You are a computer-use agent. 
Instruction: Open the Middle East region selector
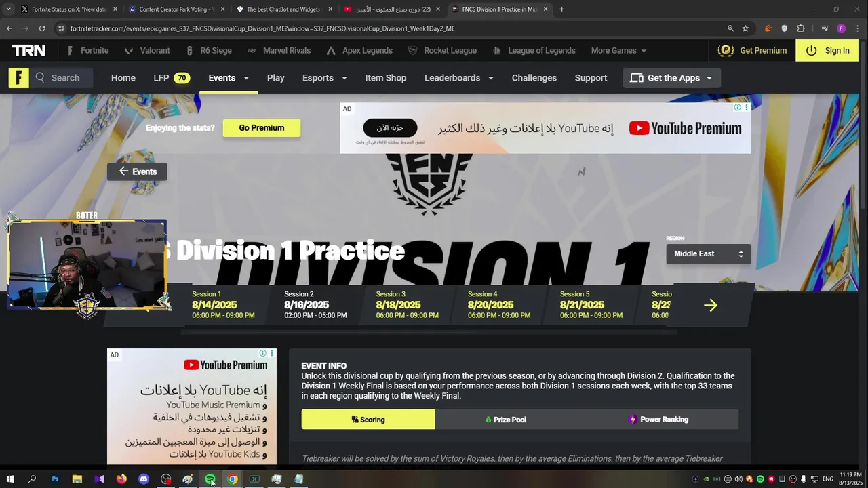coord(709,253)
